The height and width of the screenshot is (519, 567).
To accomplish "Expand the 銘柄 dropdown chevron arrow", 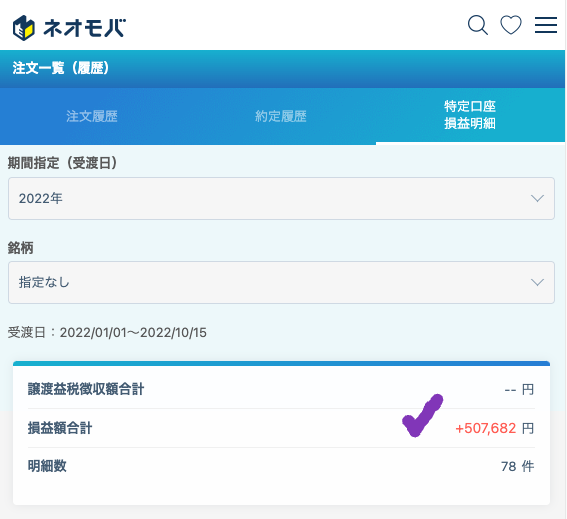I will pos(537,282).
